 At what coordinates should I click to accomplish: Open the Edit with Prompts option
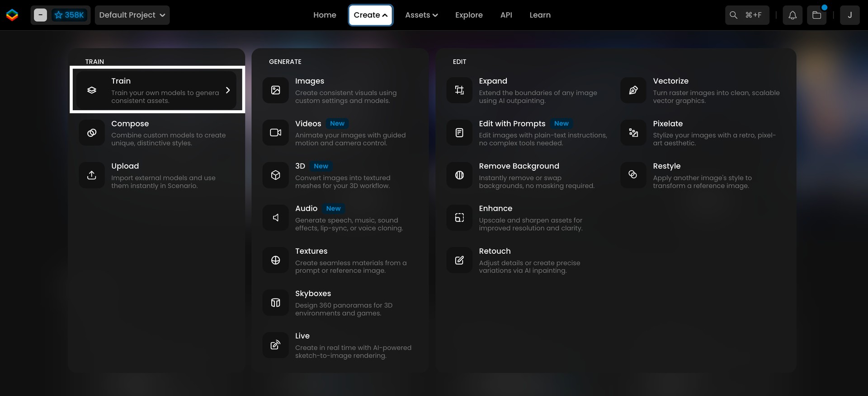pyautogui.click(x=512, y=124)
